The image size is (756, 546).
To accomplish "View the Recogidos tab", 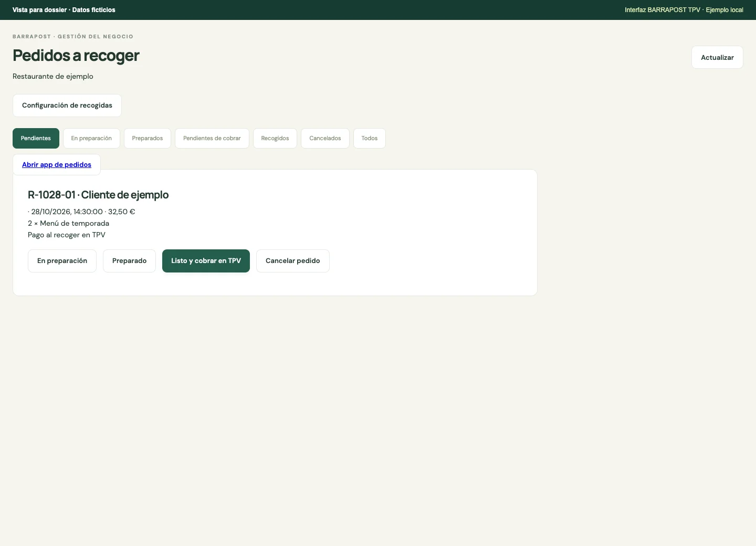I will coord(275,139).
